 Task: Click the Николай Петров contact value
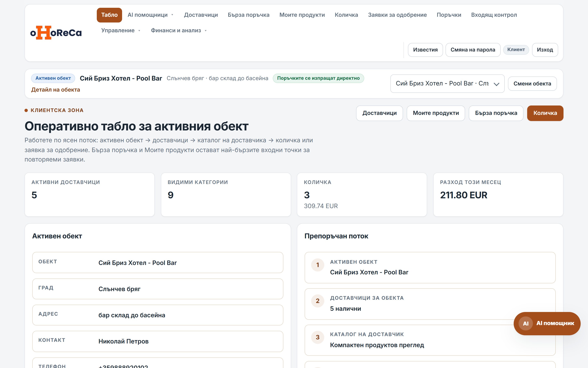[124, 341]
